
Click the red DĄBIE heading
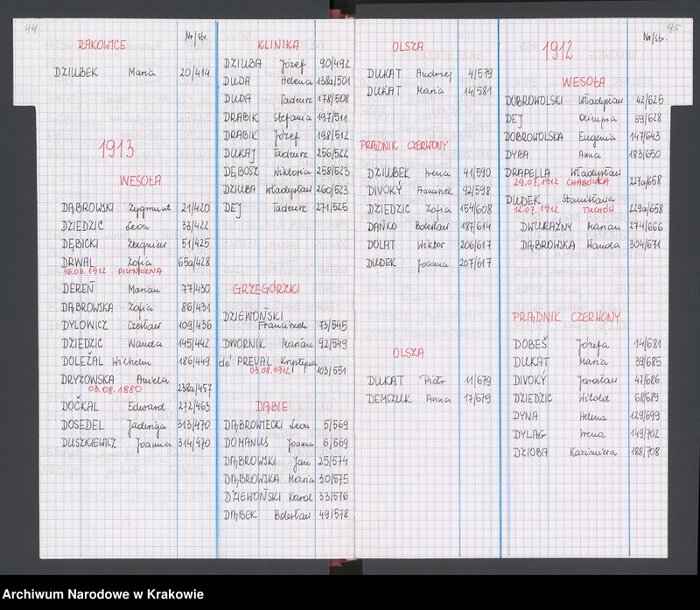(271, 407)
